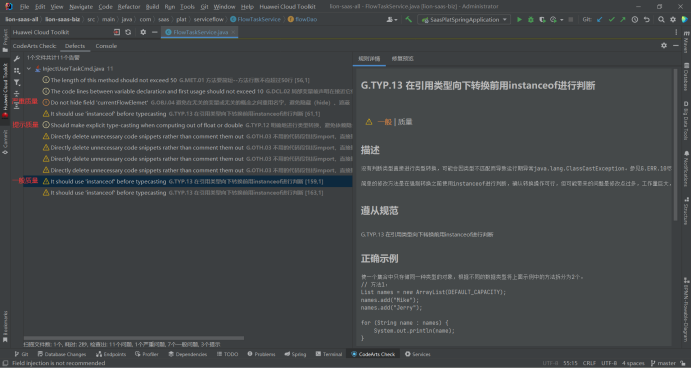Open editor tabs more options (three dots)
The image size is (692, 368).
676,32
